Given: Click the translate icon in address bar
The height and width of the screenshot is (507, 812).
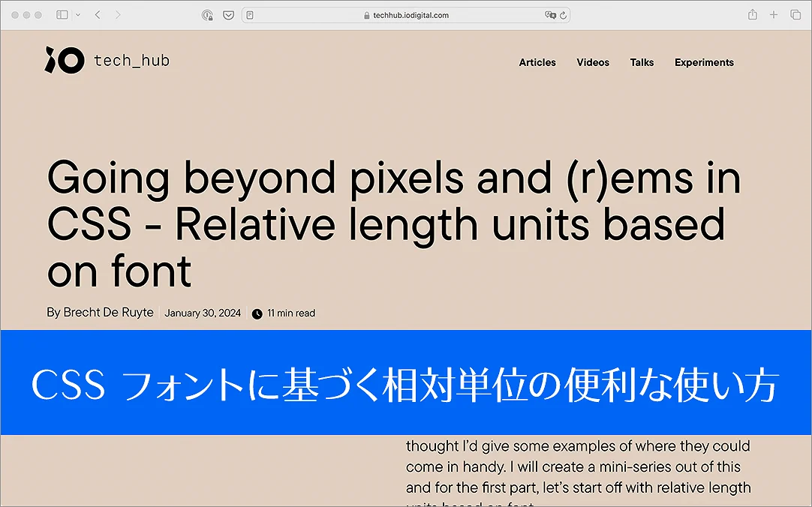Looking at the screenshot, I should point(550,15).
